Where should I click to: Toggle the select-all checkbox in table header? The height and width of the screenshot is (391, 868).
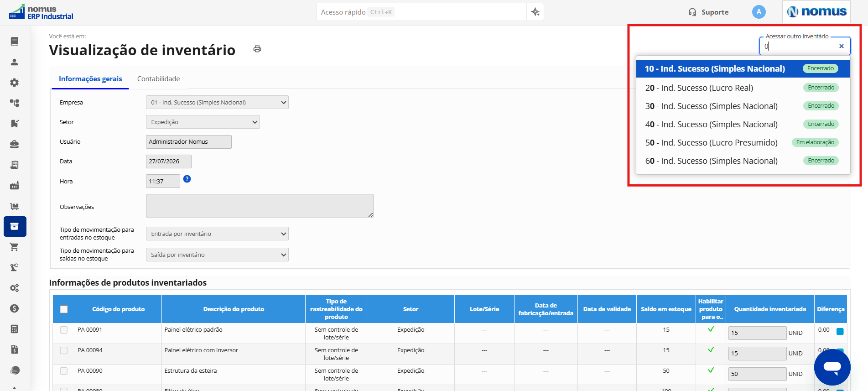pyautogui.click(x=64, y=309)
